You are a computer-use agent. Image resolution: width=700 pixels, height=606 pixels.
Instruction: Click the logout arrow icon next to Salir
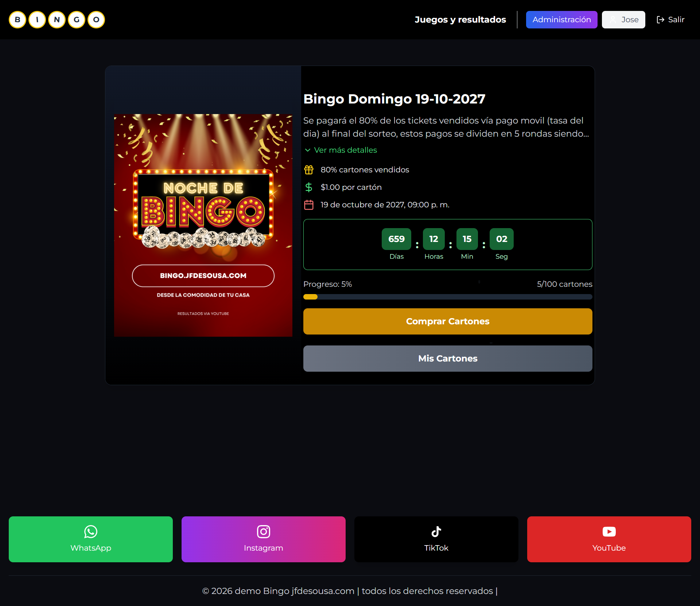660,20
